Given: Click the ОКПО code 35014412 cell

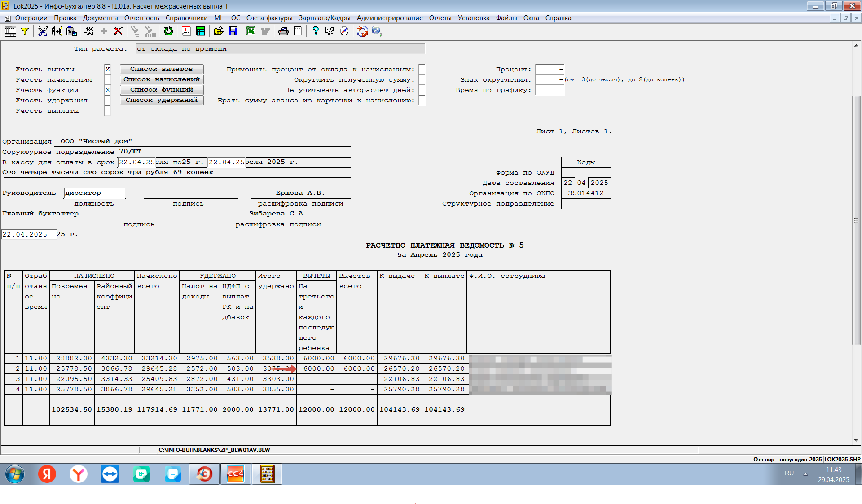Looking at the screenshot, I should (586, 193).
